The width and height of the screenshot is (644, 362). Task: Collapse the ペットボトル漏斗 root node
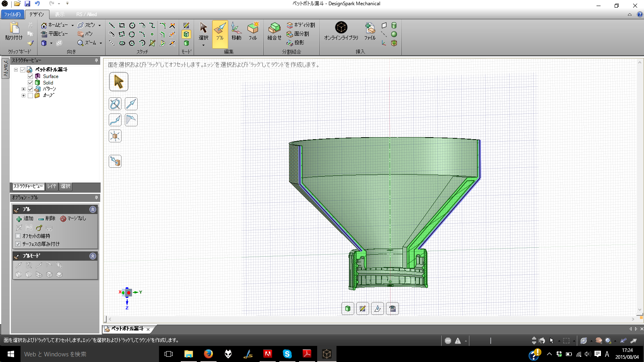point(16,70)
